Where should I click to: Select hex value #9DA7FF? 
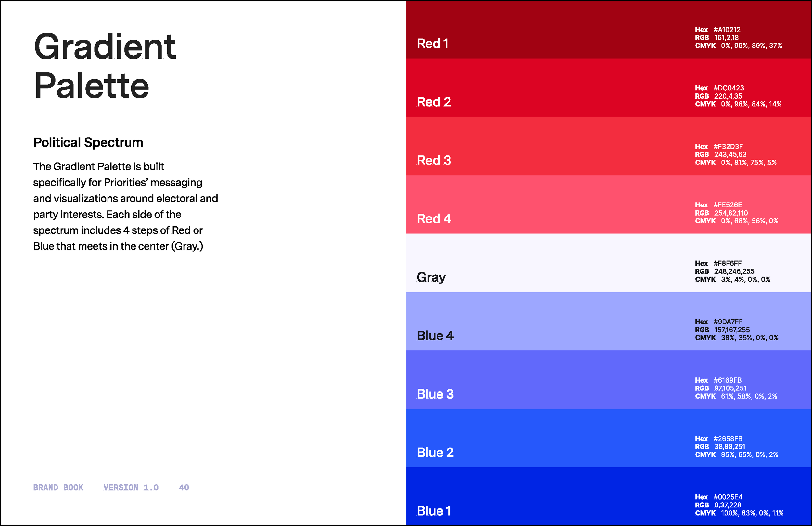coord(728,322)
